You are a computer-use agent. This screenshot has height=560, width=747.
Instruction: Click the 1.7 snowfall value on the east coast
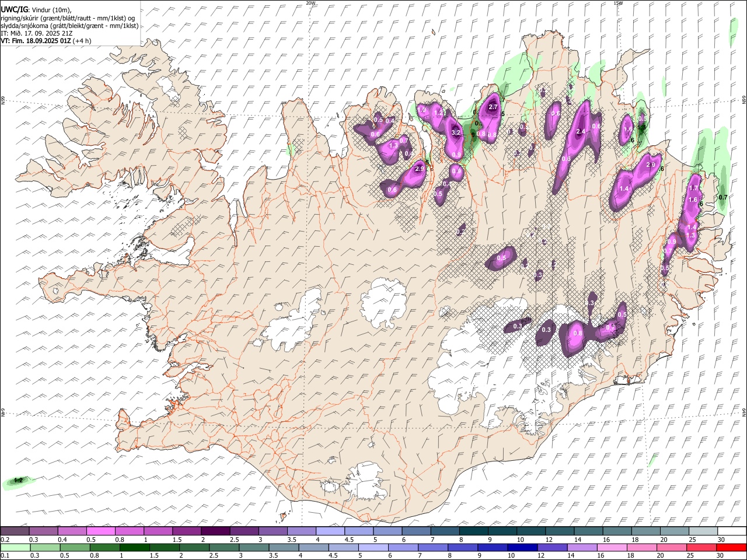tap(694, 188)
